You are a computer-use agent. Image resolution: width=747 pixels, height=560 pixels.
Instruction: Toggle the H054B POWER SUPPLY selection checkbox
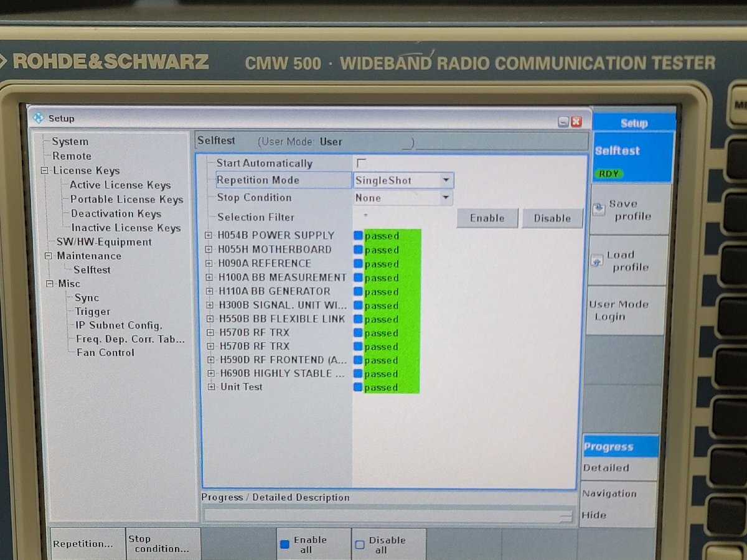tap(357, 235)
